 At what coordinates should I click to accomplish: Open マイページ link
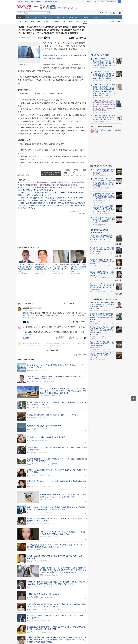click(103, 13)
